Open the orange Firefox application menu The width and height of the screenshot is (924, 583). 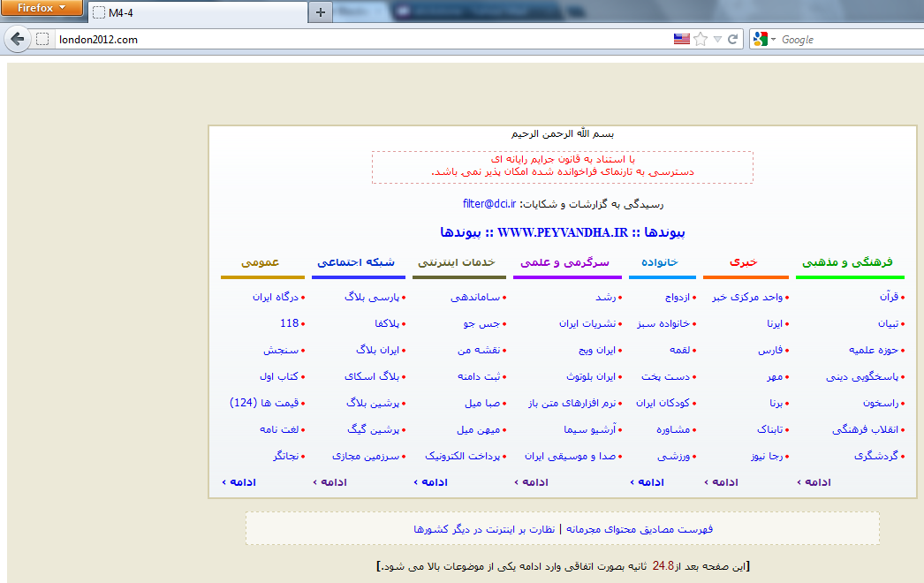click(x=42, y=8)
